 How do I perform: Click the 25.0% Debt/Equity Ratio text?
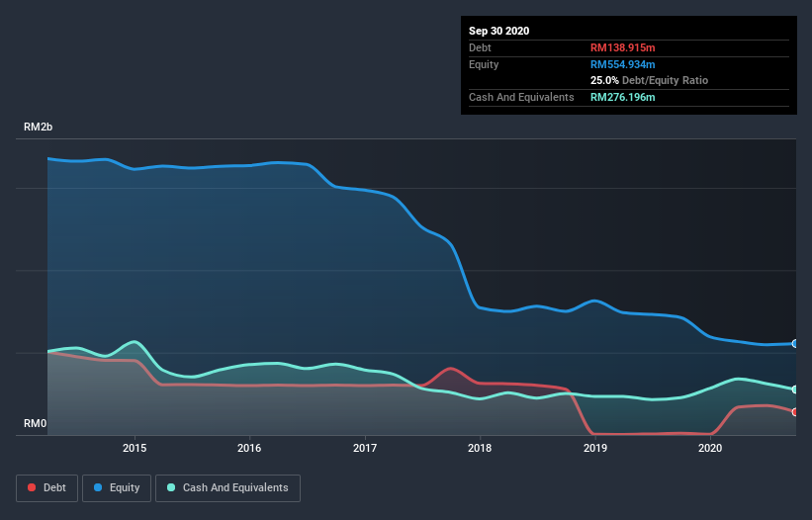649,80
